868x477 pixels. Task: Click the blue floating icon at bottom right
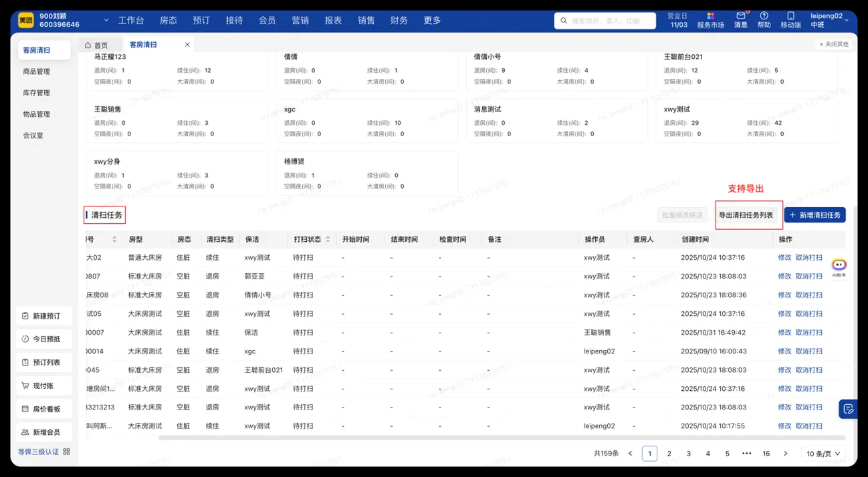[x=848, y=408]
